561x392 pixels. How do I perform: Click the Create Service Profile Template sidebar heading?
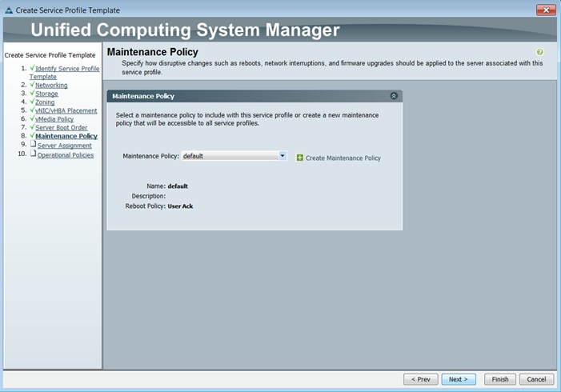(50, 55)
